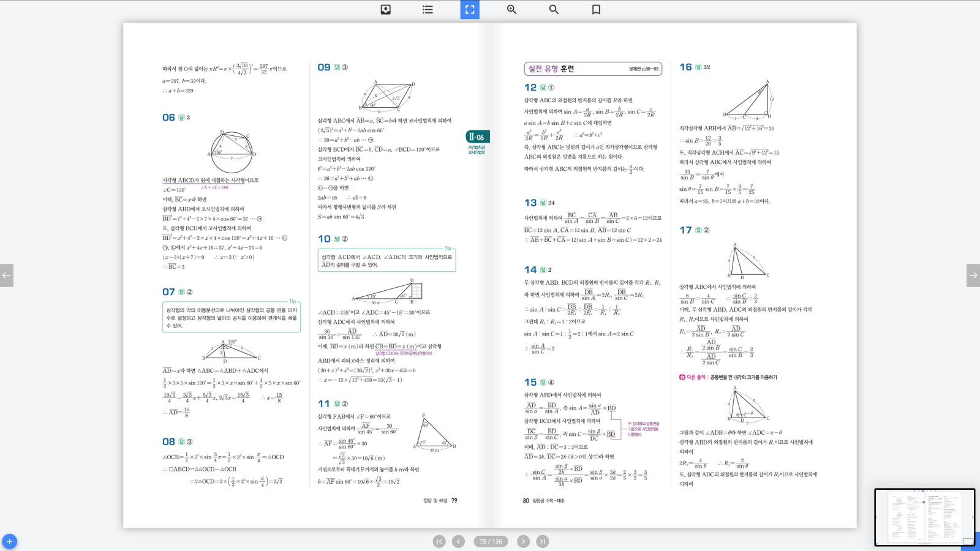The image size is (980, 551).
Task: Click the II-06 chapter tab marker
Action: (477, 137)
